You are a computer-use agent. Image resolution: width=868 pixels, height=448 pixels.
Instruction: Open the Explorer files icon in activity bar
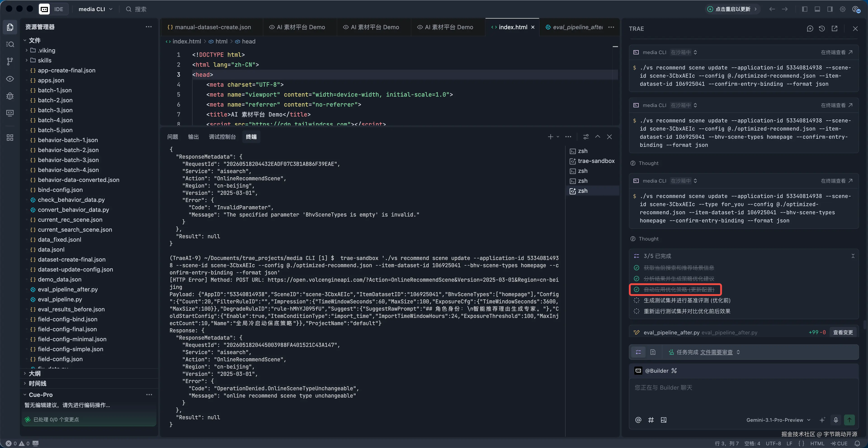[10, 27]
